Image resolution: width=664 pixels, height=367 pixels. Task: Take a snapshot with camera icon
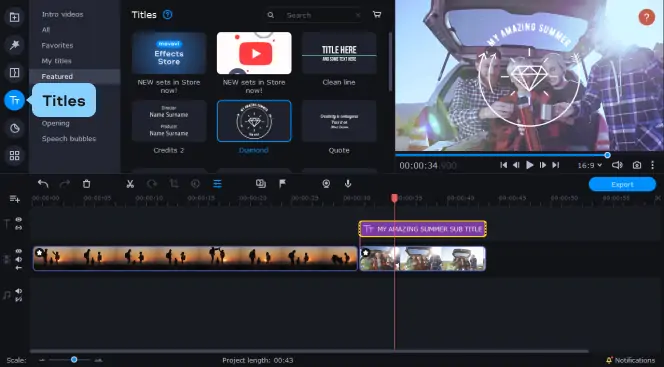636,165
